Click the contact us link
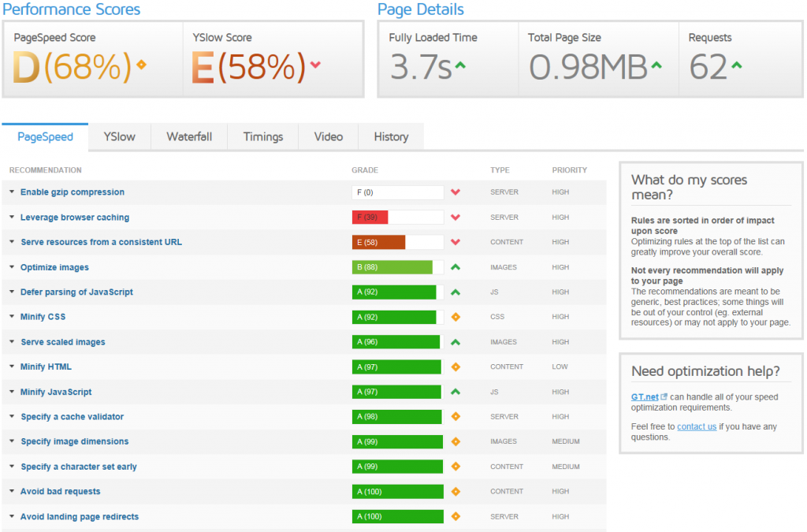 click(697, 426)
